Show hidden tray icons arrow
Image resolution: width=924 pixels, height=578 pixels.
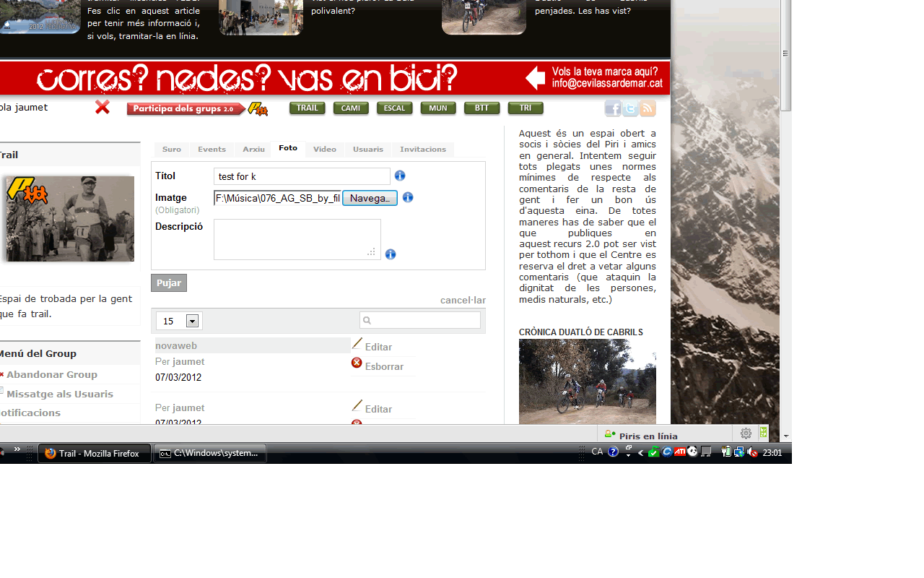[640, 453]
